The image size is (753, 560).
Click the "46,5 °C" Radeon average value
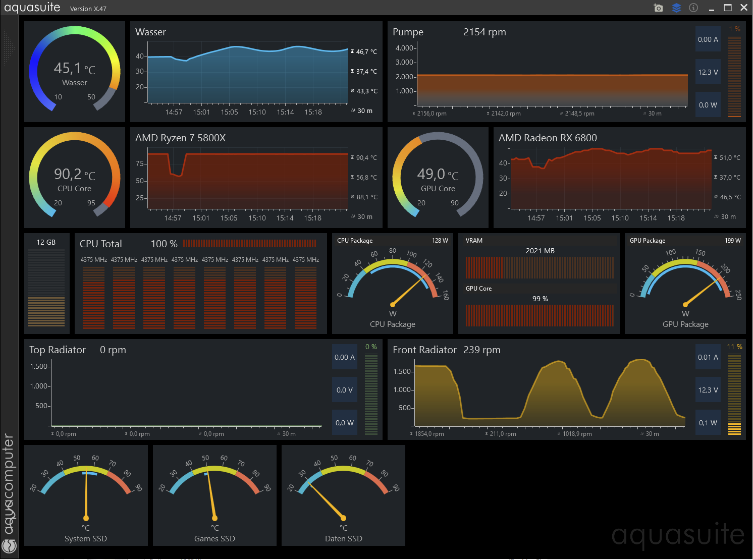click(x=730, y=197)
